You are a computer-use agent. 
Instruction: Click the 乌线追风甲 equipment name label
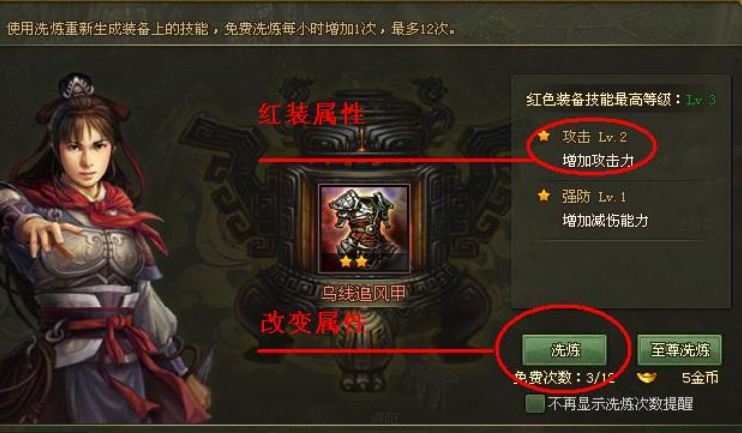[x=363, y=294]
